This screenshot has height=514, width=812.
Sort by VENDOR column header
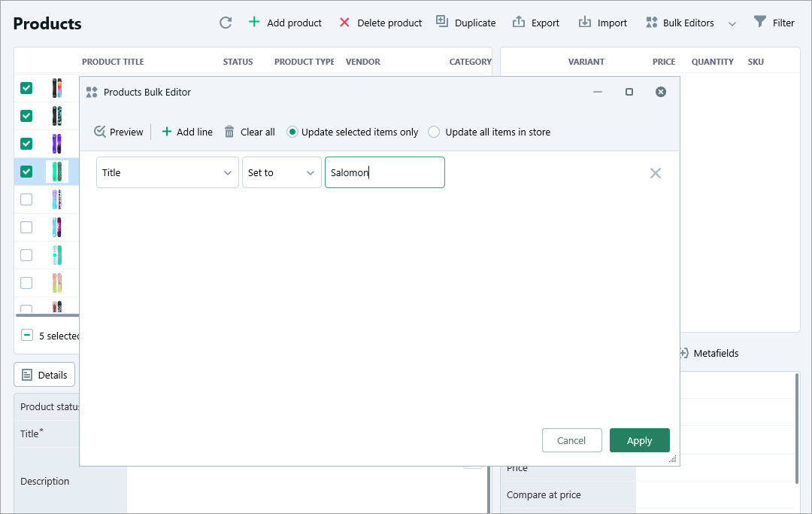[x=363, y=62]
